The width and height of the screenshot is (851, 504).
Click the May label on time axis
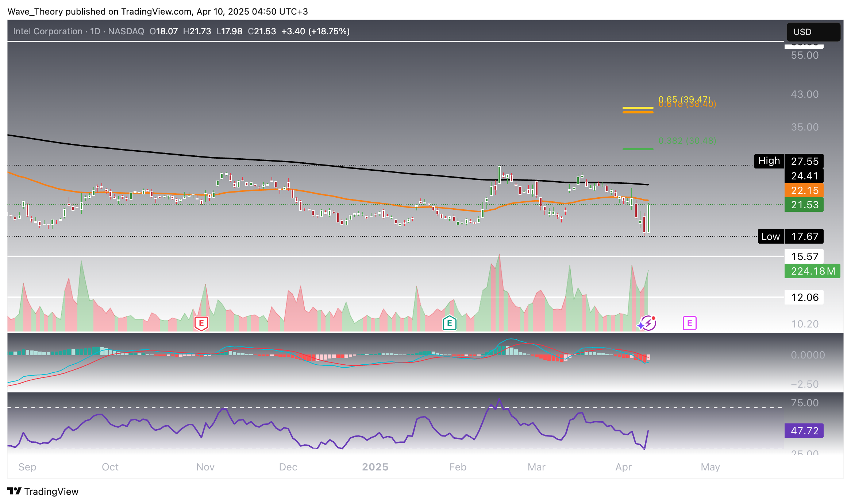(710, 467)
